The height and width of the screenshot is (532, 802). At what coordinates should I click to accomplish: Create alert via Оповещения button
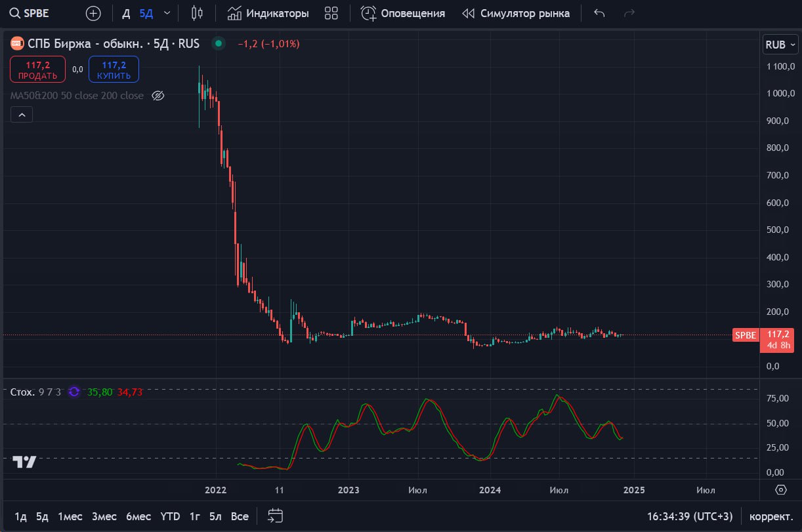(403, 13)
